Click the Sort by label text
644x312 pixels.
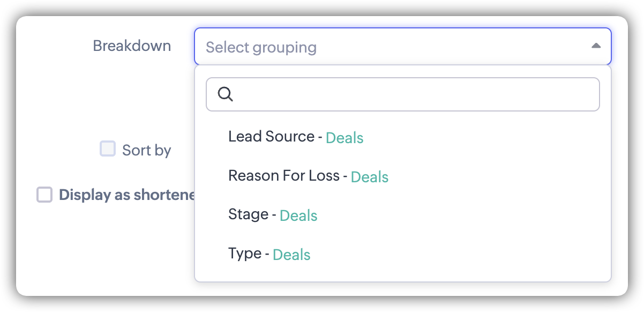146,150
